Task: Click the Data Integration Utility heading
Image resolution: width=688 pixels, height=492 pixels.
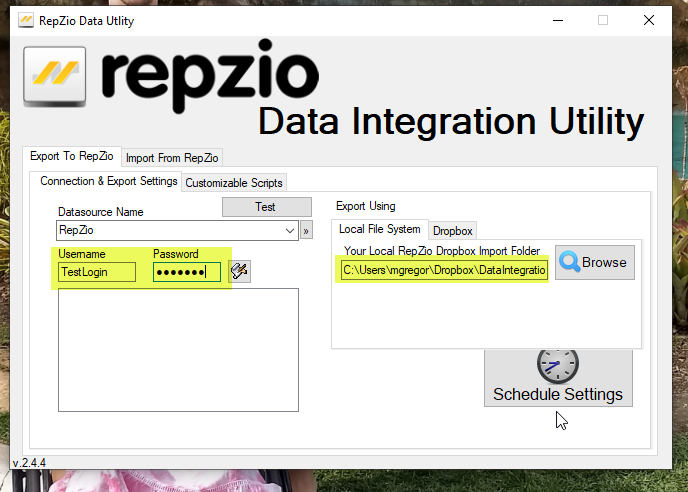Action: click(x=451, y=122)
